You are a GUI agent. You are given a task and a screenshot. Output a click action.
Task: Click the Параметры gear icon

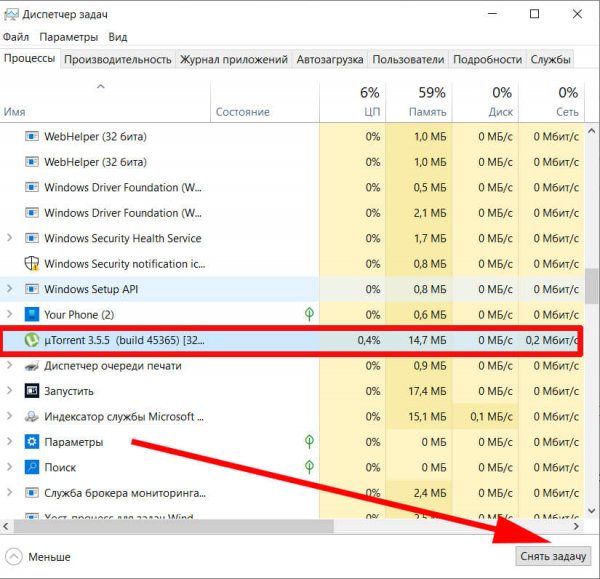[x=31, y=442]
